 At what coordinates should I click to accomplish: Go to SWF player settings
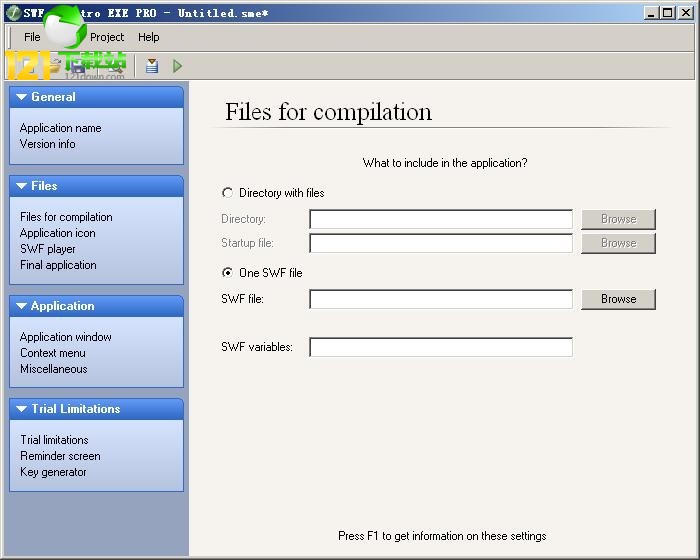point(48,249)
